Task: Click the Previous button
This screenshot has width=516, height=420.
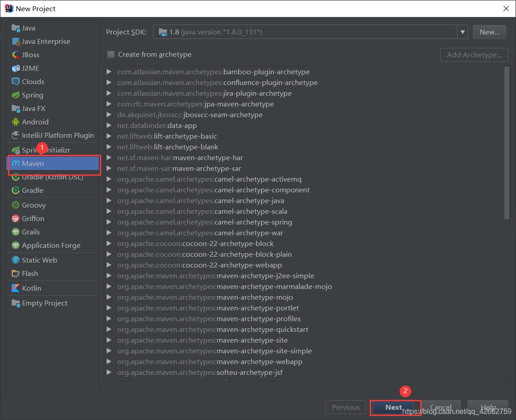Action: click(x=345, y=407)
